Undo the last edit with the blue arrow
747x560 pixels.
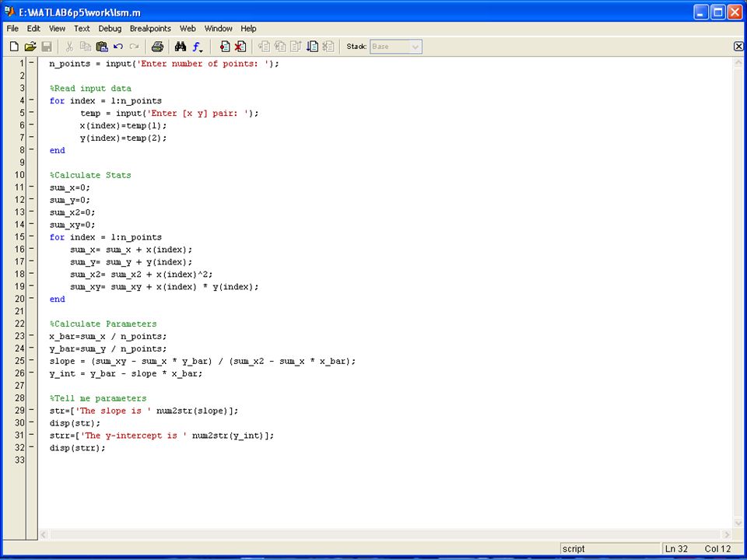coord(118,47)
